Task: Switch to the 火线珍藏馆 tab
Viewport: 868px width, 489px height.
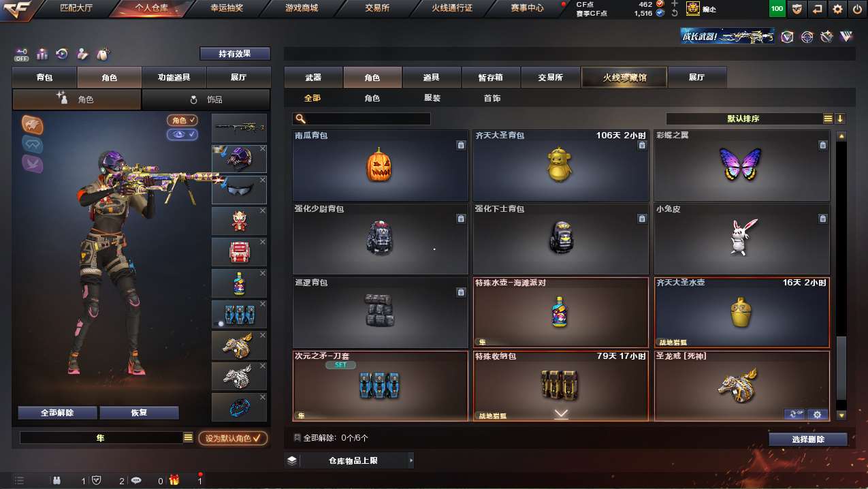Action: pos(624,78)
